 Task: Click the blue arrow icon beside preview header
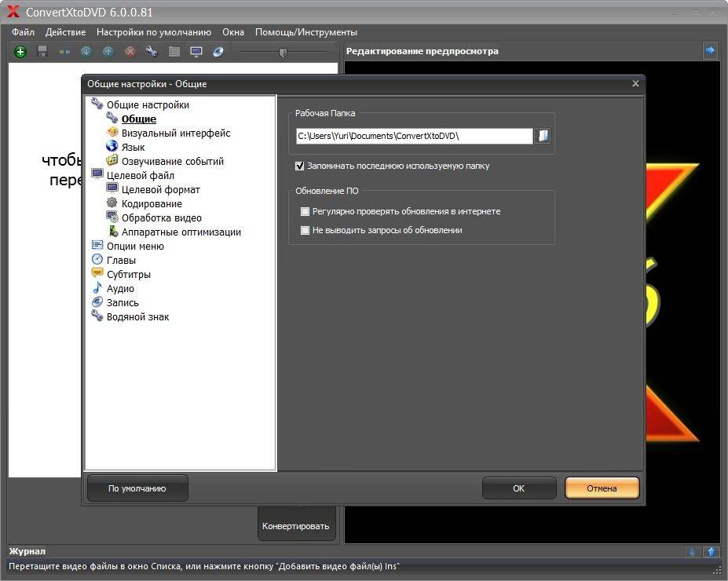click(x=710, y=50)
